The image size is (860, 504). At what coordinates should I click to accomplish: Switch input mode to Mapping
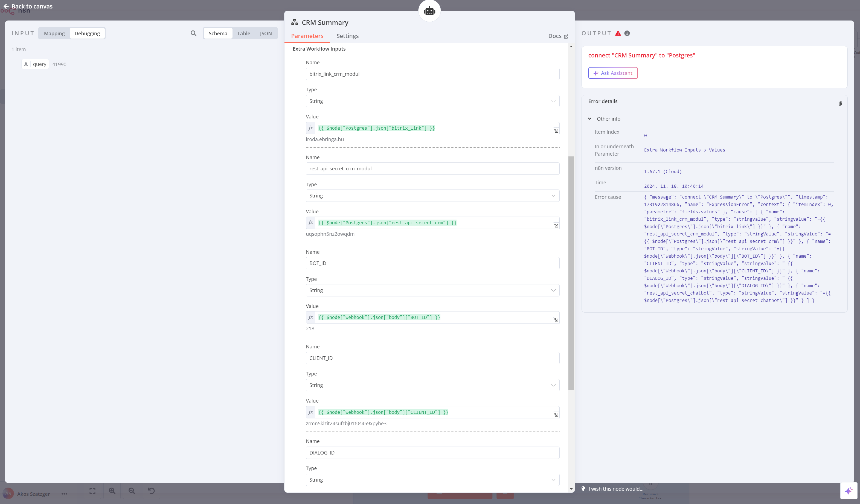tap(54, 33)
